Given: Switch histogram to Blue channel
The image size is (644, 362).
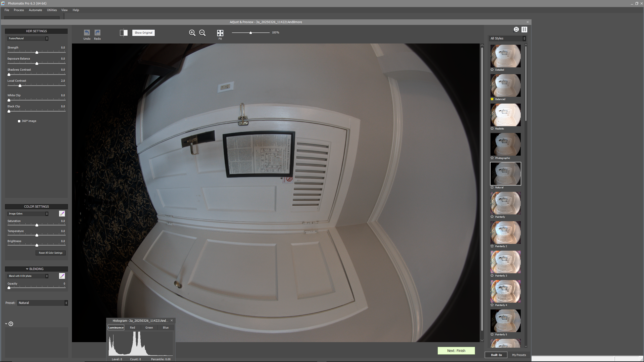Looking at the screenshot, I should [166, 328].
